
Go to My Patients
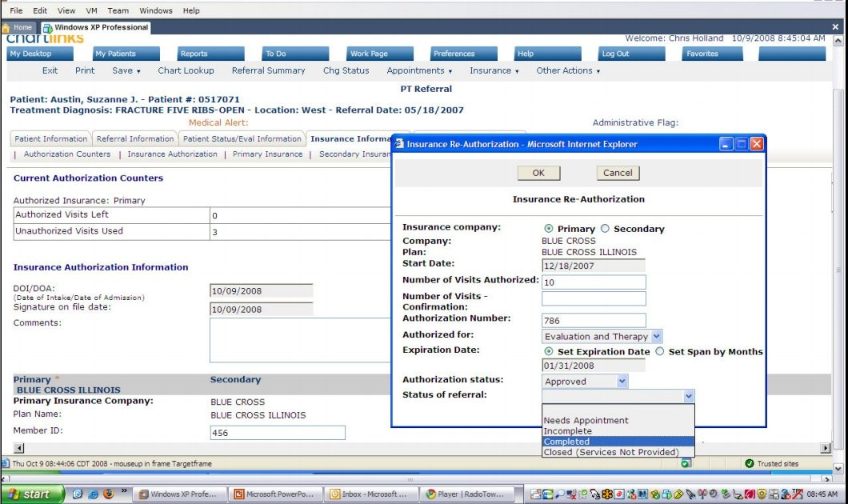(126, 54)
